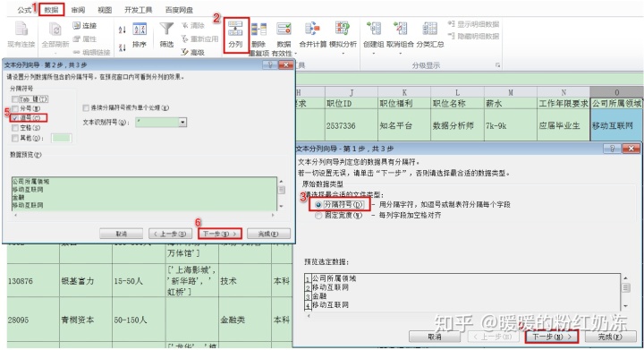The width and height of the screenshot is (644, 350).
Task: Expand the 模拟分析 dropdown arrow
Action: (x=343, y=54)
